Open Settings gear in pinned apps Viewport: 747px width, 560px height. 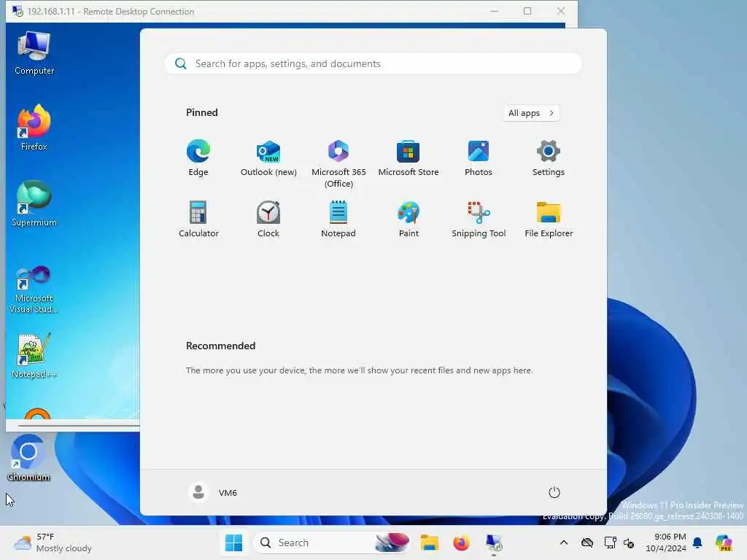(549, 158)
